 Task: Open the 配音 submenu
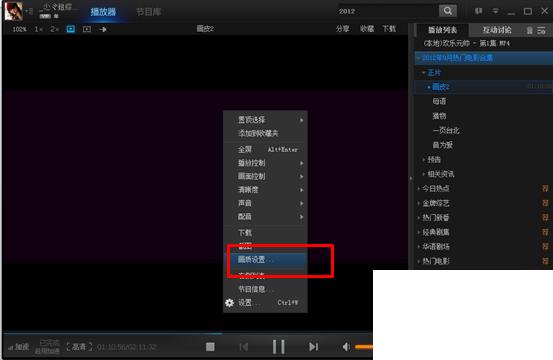click(x=266, y=216)
